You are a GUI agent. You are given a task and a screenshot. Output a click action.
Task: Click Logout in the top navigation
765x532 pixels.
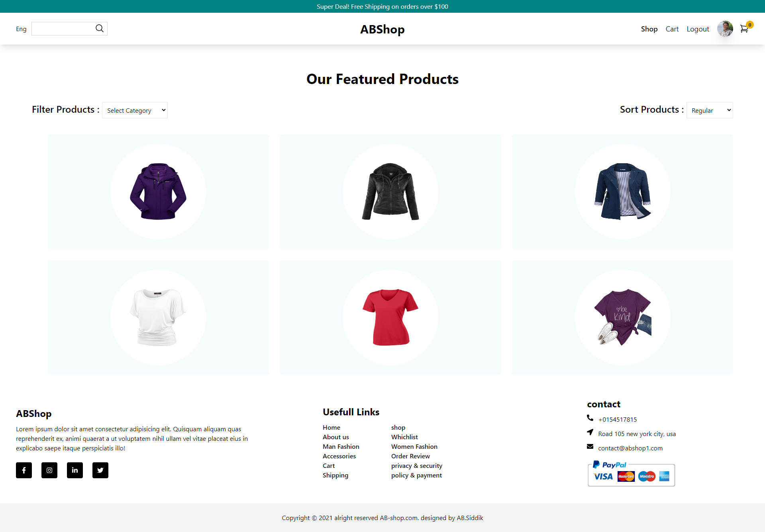click(x=698, y=29)
